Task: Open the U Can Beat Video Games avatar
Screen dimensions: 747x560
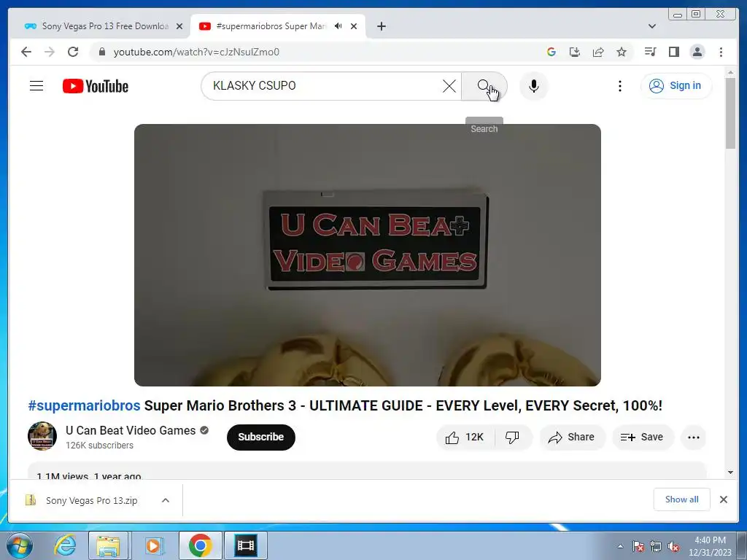Action: point(42,436)
